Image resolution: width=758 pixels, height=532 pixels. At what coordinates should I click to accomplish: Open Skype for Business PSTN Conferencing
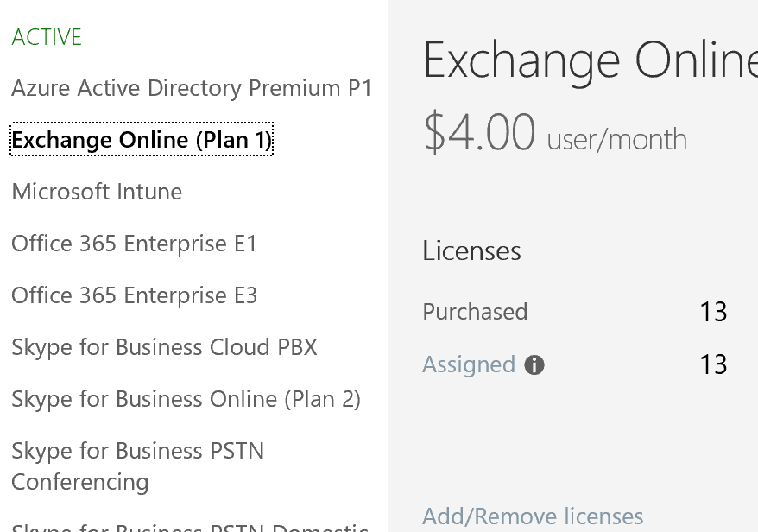tap(138, 466)
